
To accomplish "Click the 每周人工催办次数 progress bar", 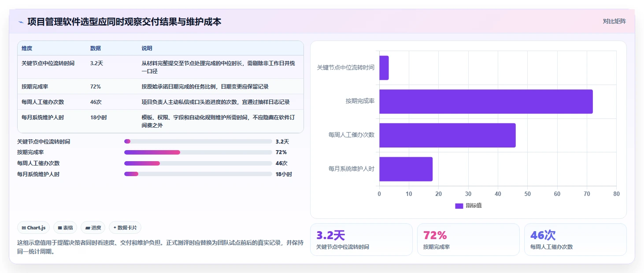I will [198, 163].
